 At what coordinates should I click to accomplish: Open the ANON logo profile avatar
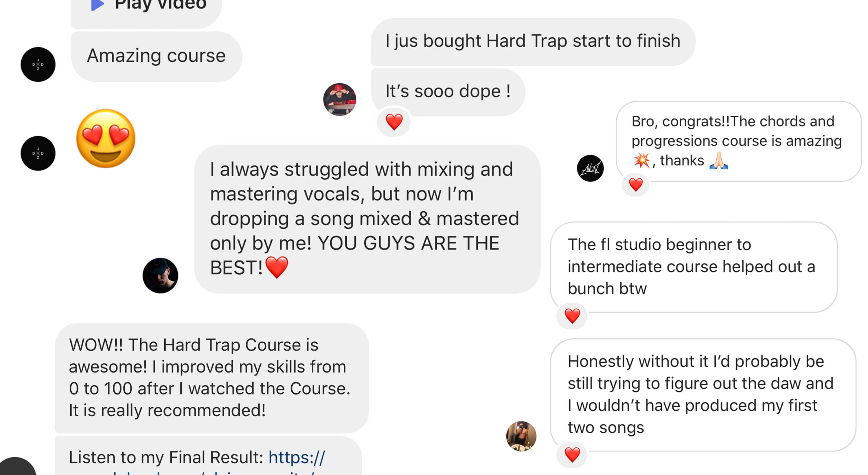click(x=590, y=168)
